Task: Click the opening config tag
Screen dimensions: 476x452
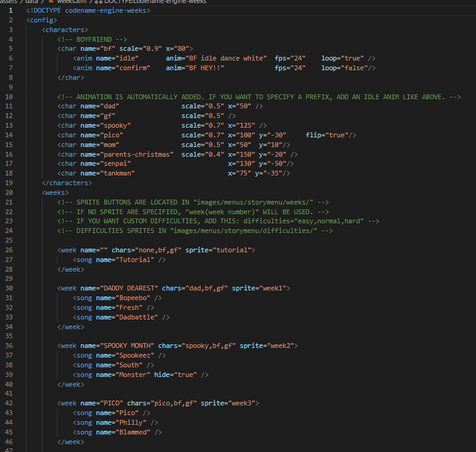Action: 42,21
